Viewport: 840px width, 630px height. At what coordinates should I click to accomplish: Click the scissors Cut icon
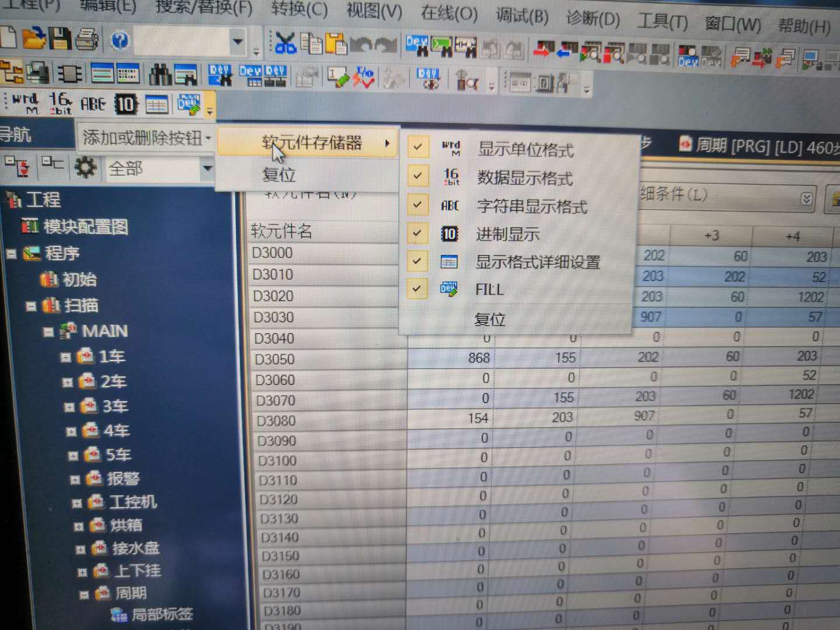point(285,43)
